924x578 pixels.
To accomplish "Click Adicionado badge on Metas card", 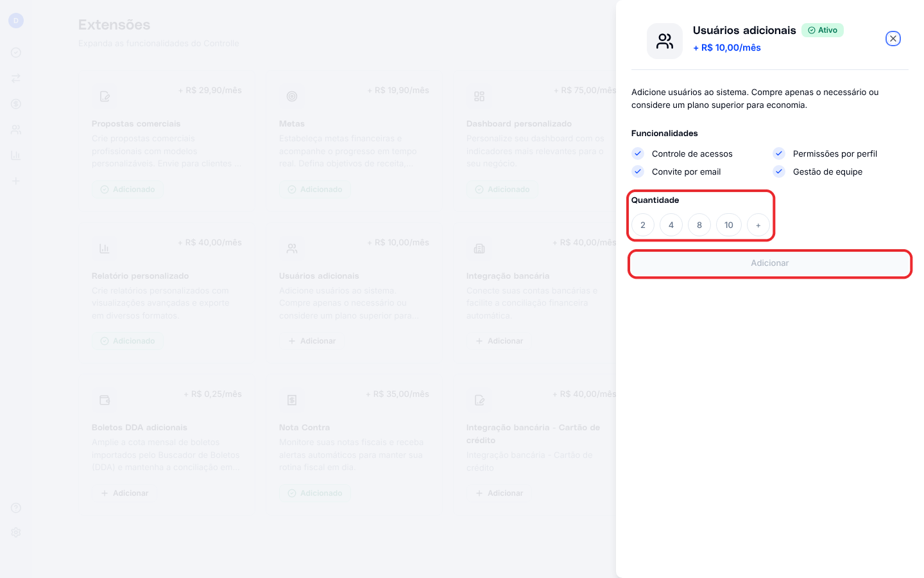I will pos(315,189).
